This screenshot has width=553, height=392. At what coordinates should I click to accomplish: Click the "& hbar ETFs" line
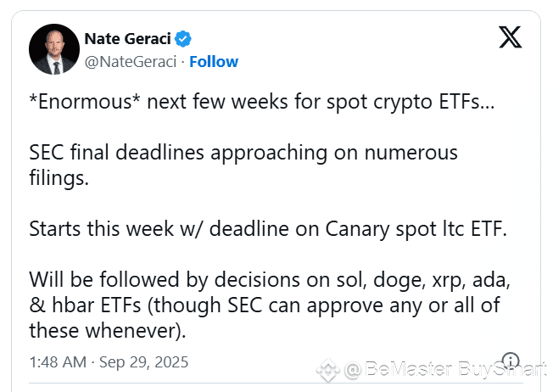265,305
